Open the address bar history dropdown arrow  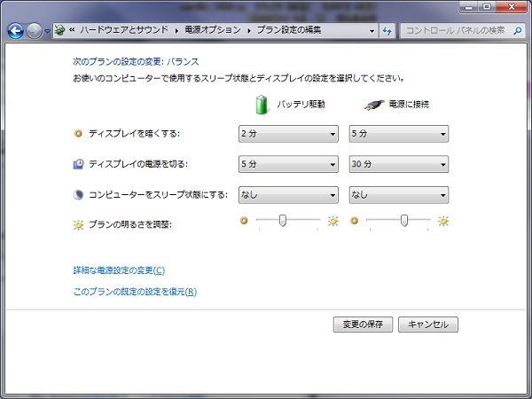(x=372, y=31)
